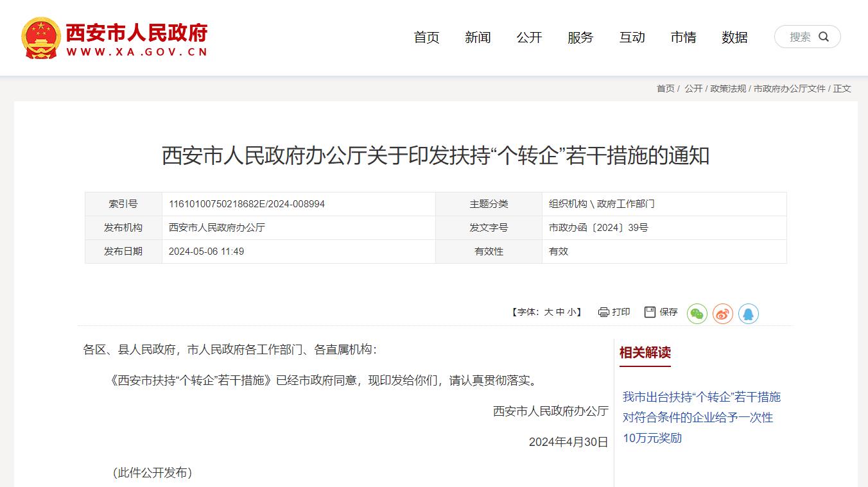Click the WWW.XA.GOV.CN site address
Screen dimensions: 868x487
tap(137, 52)
